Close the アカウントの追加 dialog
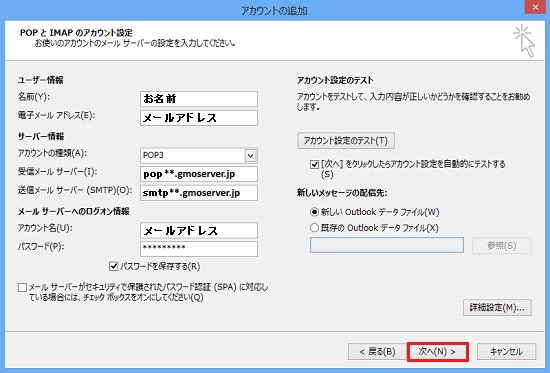550x373 pixels. click(x=535, y=7)
